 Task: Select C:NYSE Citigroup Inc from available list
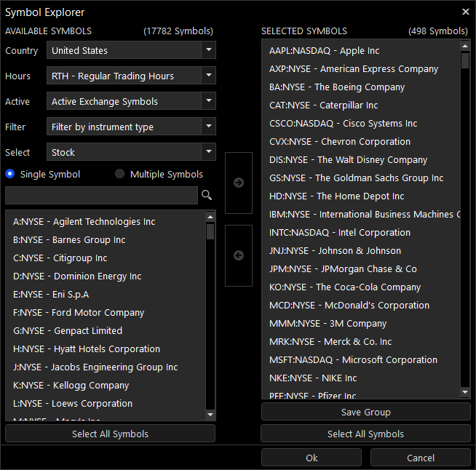coord(60,258)
